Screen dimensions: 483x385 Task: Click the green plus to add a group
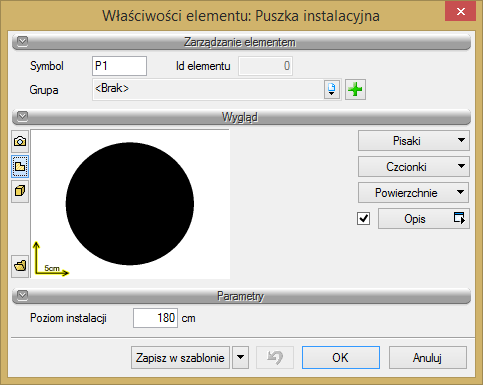coord(355,89)
